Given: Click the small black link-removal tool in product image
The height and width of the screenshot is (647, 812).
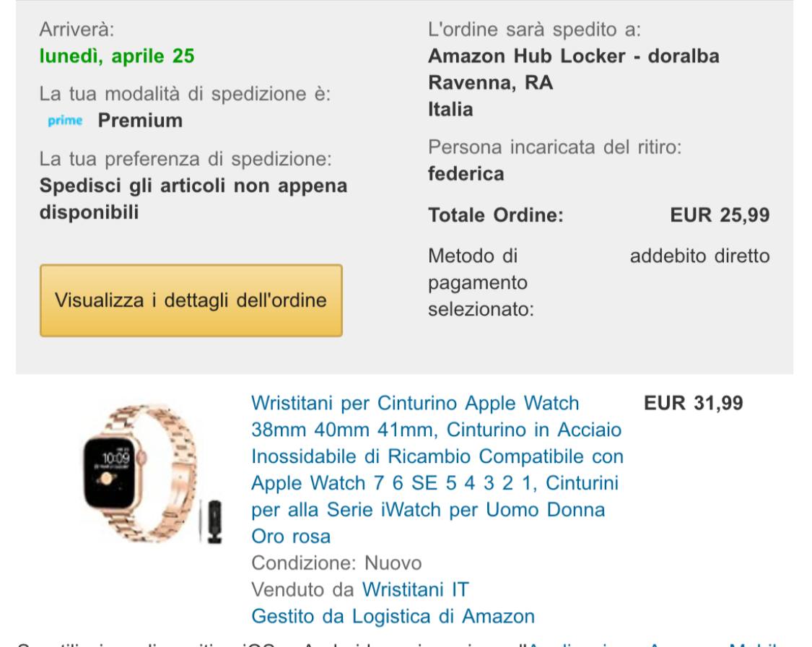Looking at the screenshot, I should coord(214,521).
